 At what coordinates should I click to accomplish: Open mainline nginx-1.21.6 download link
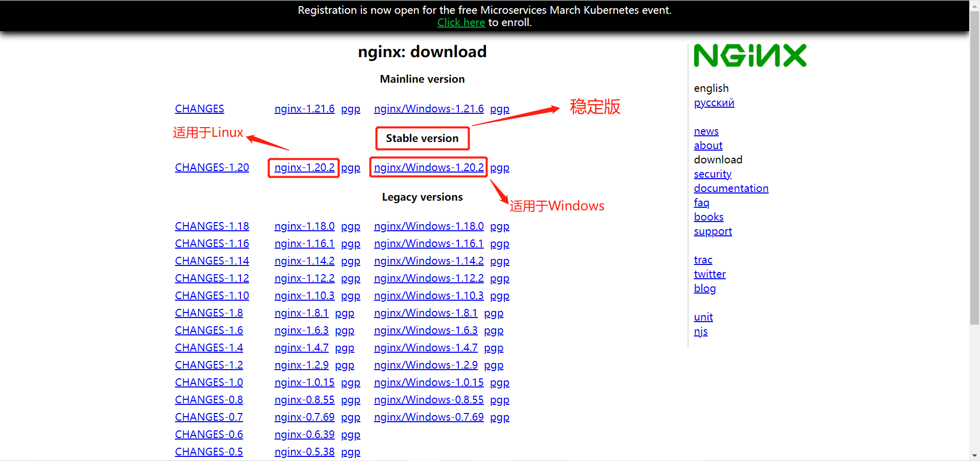point(304,109)
